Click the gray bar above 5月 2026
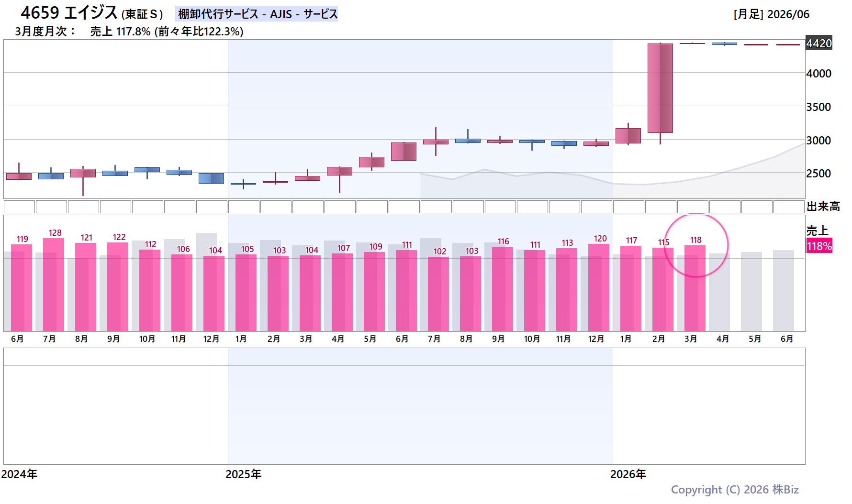 [x=751, y=291]
